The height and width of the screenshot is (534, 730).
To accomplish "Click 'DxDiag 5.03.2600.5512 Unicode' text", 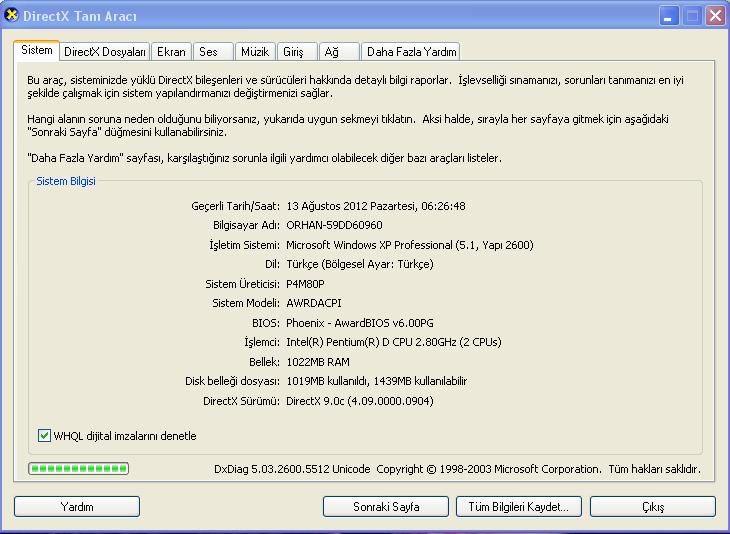I will click(x=292, y=469).
